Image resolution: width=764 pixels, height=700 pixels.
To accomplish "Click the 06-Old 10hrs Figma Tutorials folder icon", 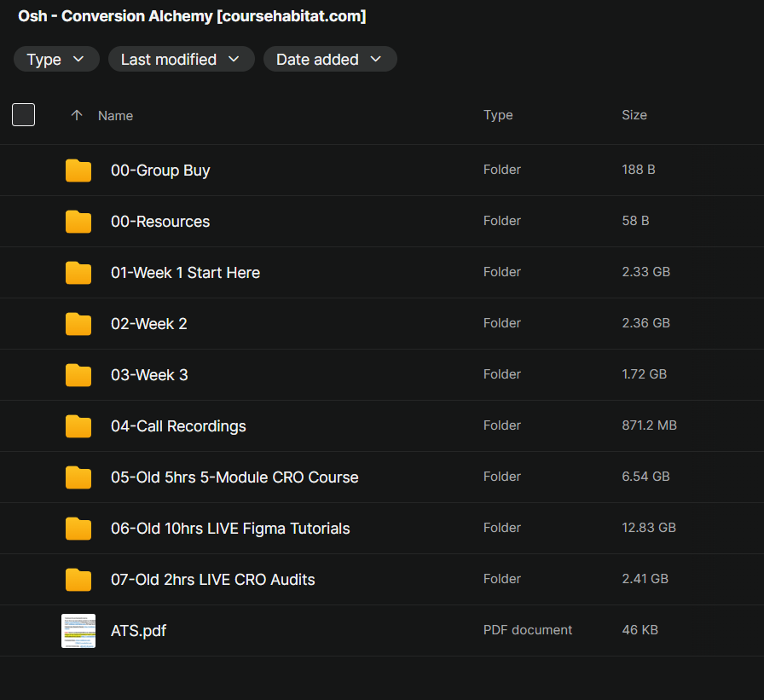I will [x=78, y=528].
